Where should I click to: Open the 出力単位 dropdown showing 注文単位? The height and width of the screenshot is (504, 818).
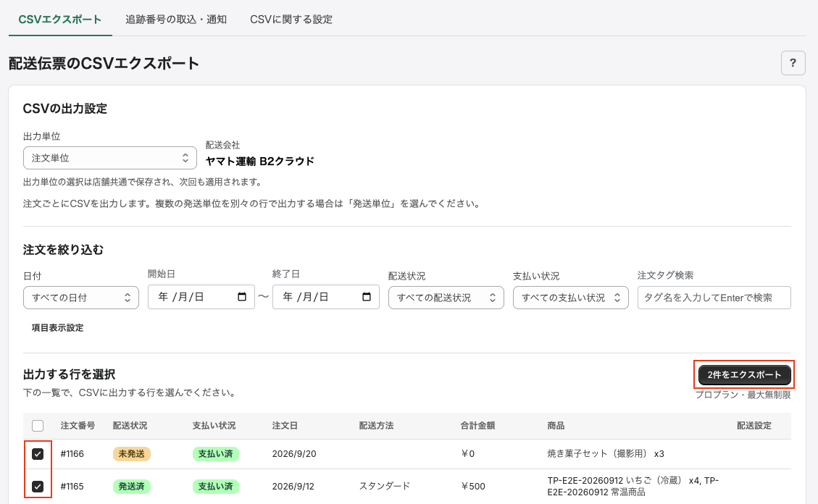(x=110, y=158)
